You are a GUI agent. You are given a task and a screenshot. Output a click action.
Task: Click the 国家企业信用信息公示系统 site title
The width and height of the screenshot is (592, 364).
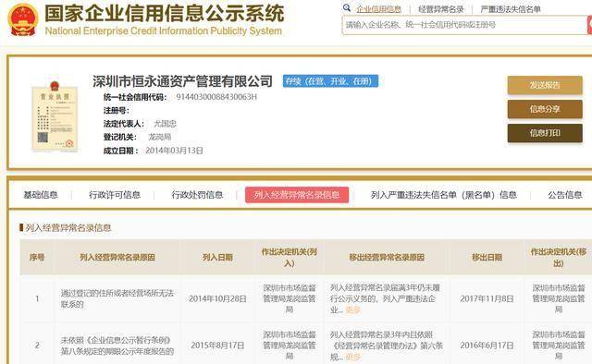[x=165, y=13]
